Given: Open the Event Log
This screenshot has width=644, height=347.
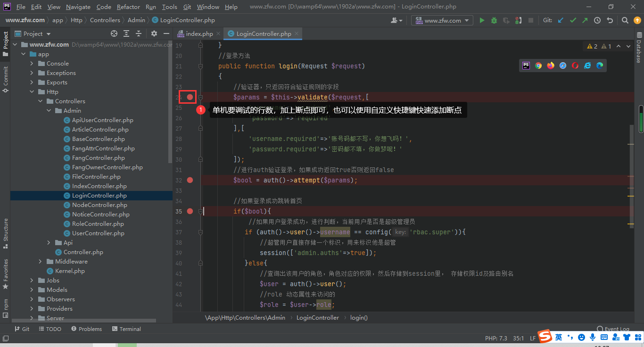Looking at the screenshot, I should 613,329.
